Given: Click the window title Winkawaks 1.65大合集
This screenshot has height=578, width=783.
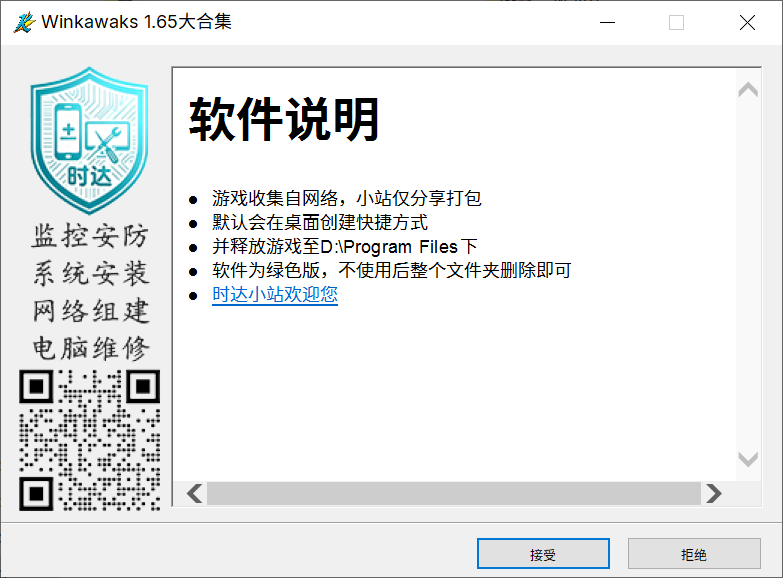Looking at the screenshot, I should click(x=136, y=22).
